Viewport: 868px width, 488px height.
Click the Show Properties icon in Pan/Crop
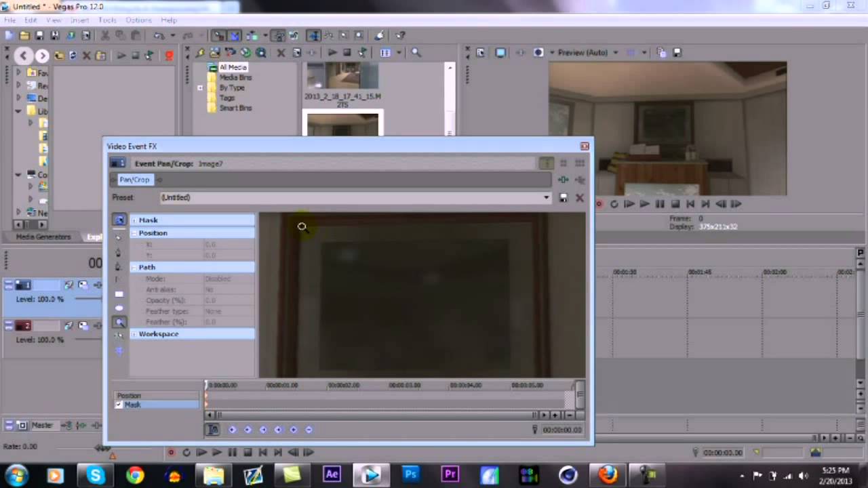[119, 220]
